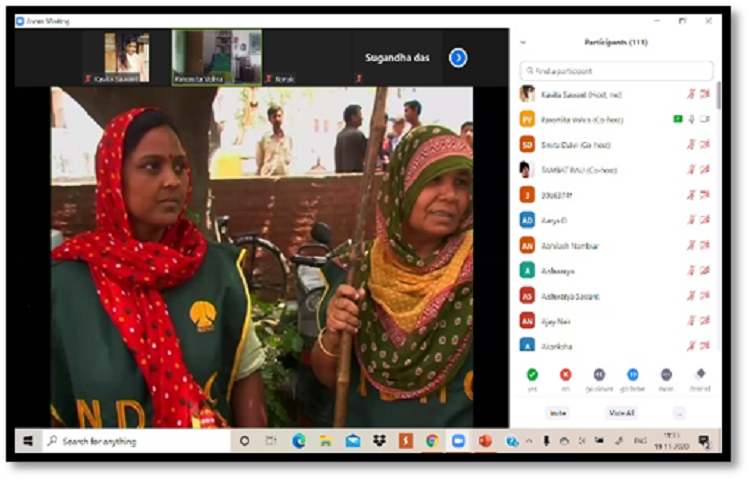Open PowerPoint from the taskbar
Viewport: 750px width, 480px height.
pyautogui.click(x=485, y=441)
